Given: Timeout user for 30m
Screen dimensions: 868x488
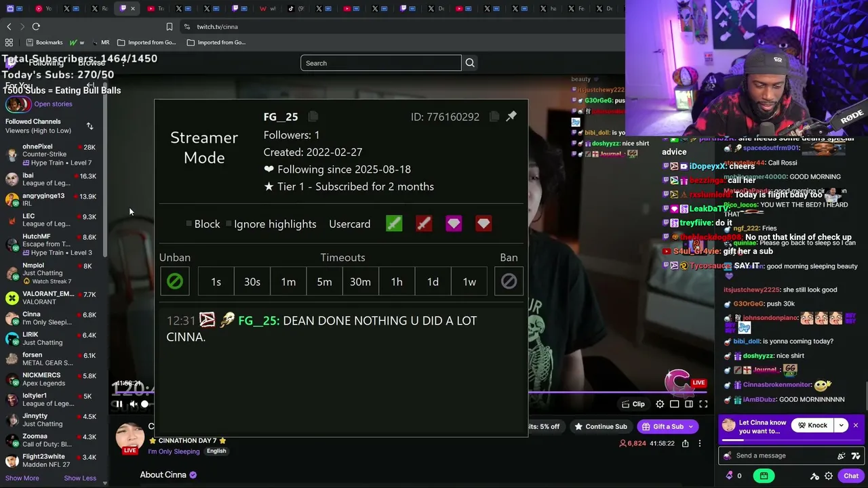Looking at the screenshot, I should click(x=360, y=281).
